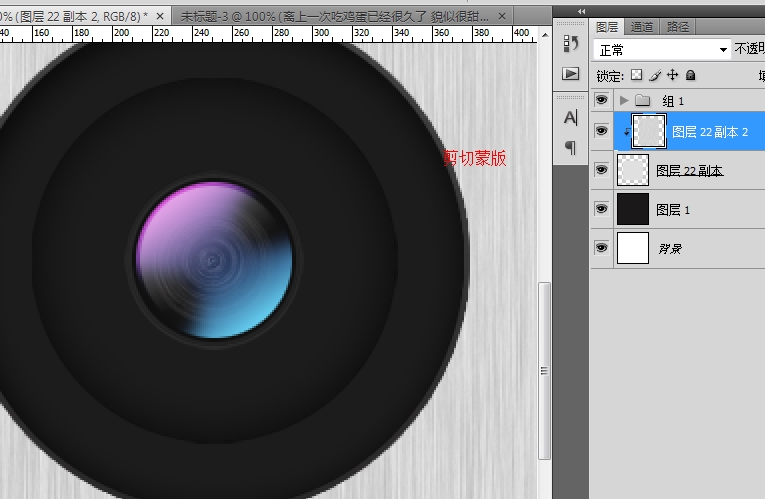765x499 pixels.
Task: Select the 图层 22 副本 layer name
Action: (x=690, y=171)
